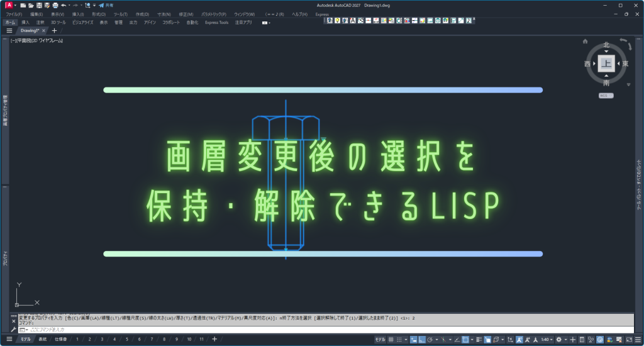
Task: Click the command line customize wrench icon
Action: pos(14,329)
